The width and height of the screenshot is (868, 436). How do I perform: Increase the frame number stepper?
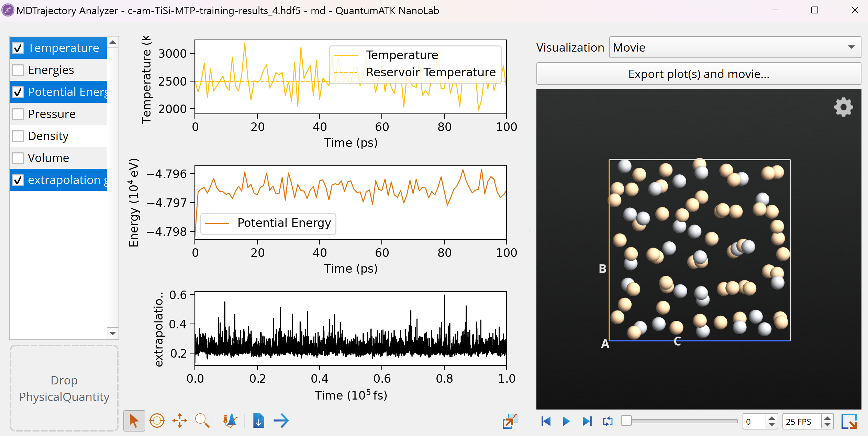point(772,418)
